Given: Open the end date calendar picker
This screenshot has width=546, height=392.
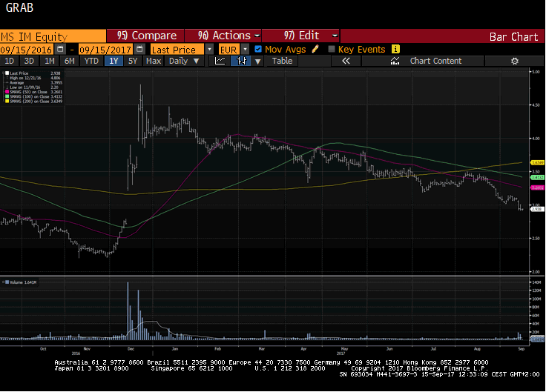Looking at the screenshot, I should [139, 50].
